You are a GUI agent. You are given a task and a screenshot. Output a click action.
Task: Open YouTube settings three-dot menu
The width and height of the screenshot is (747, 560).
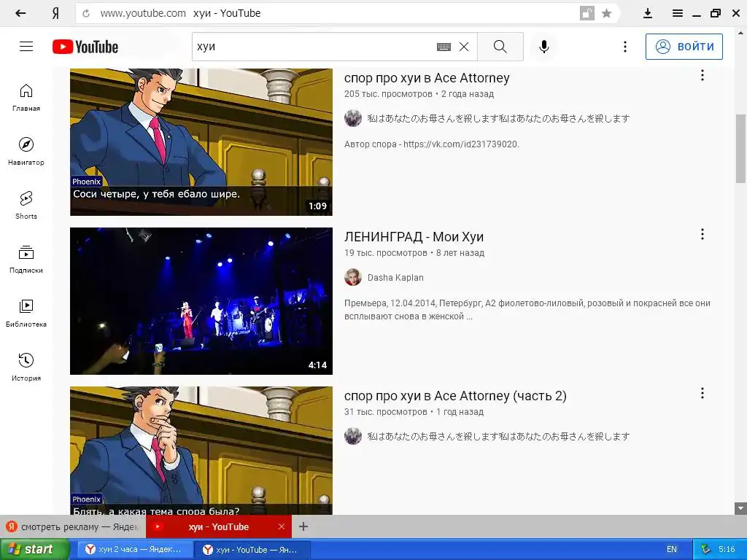point(625,47)
